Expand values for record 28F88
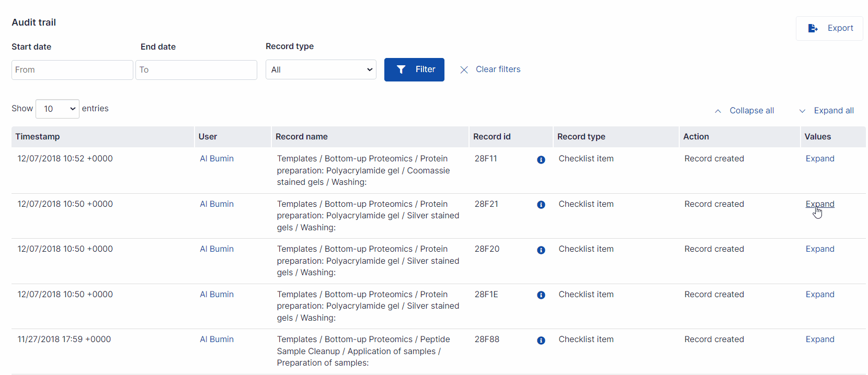Image resolution: width=868 pixels, height=375 pixels. click(819, 339)
